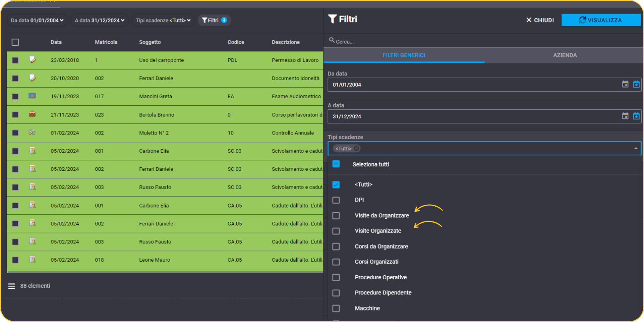Click the magnifier icon in Cerca field

point(332,40)
